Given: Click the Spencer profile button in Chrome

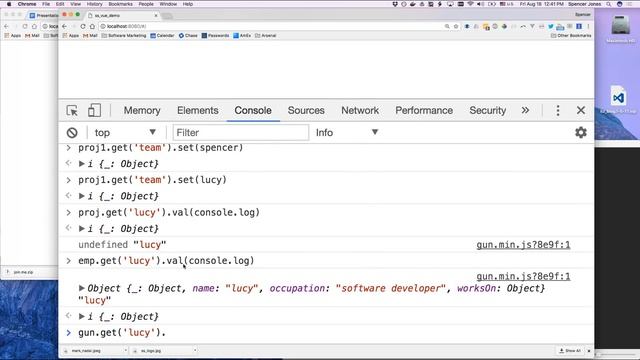Looking at the screenshot, I should pyautogui.click(x=582, y=15).
